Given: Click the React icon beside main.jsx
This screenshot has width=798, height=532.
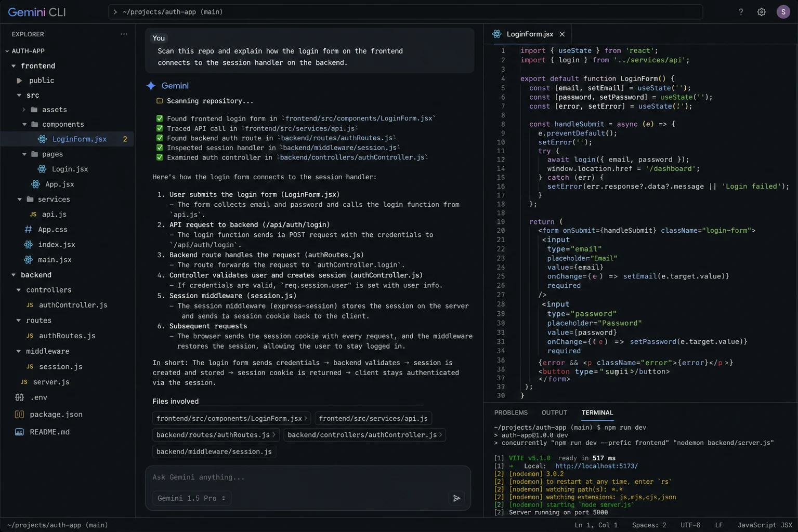Looking at the screenshot, I should tap(29, 259).
